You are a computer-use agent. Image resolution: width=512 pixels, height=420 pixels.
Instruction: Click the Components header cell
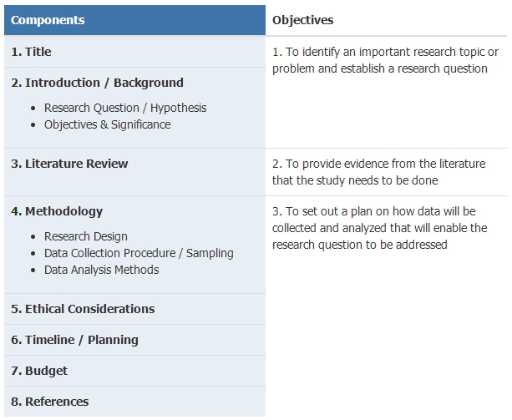(x=134, y=20)
